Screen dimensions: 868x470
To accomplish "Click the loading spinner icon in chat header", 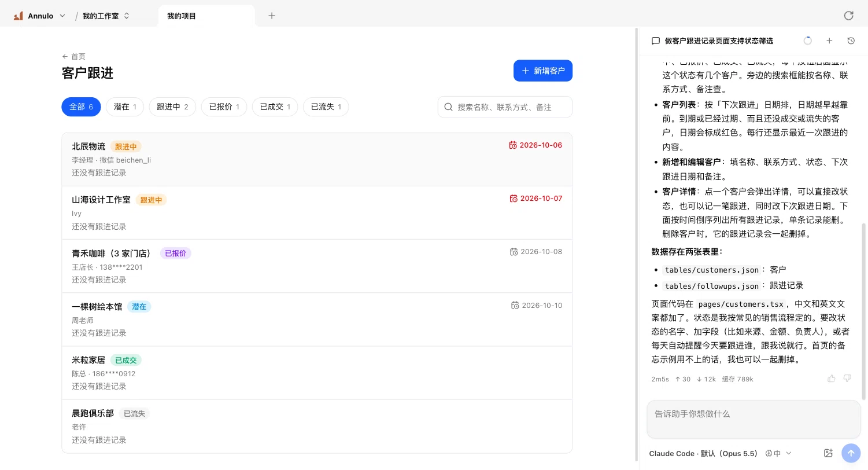I will pos(808,41).
